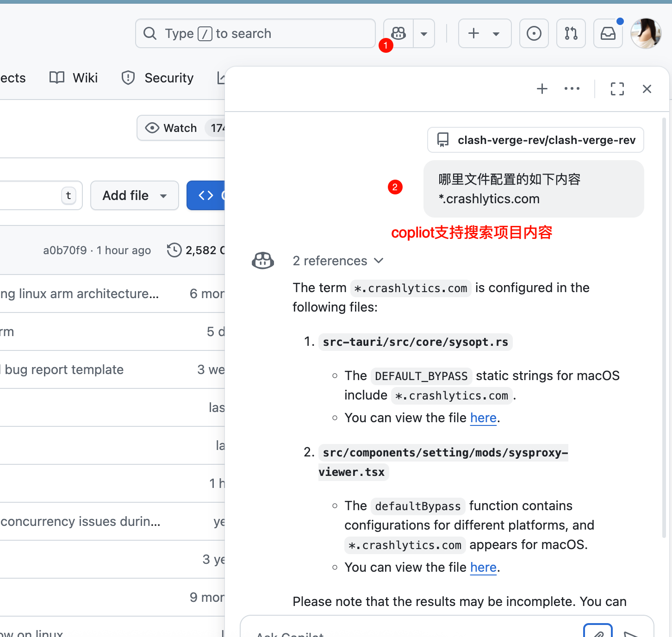Open the Add file dropdown

pyautogui.click(x=134, y=195)
